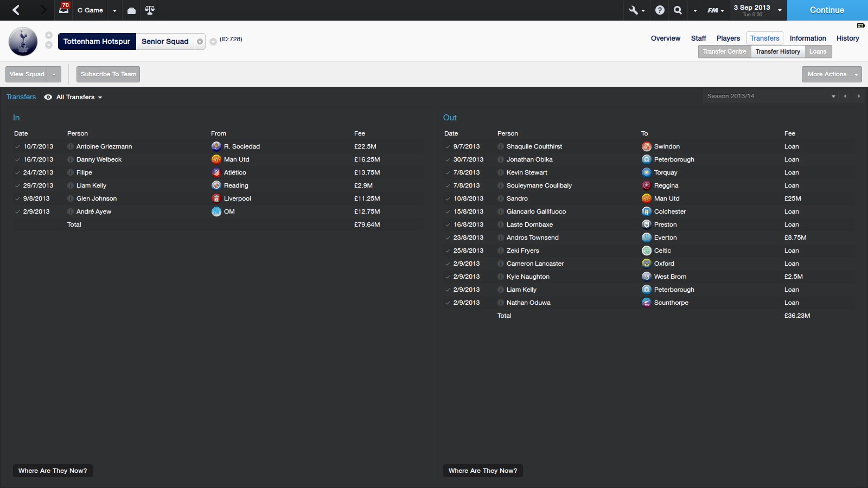This screenshot has width=868, height=488.
Task: Open the Season 2013/14 dropdown
Action: coord(770,96)
